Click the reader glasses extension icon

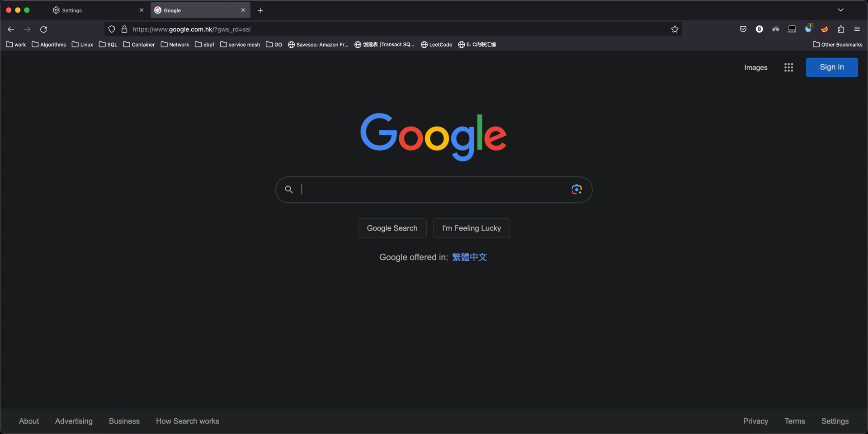(x=792, y=29)
